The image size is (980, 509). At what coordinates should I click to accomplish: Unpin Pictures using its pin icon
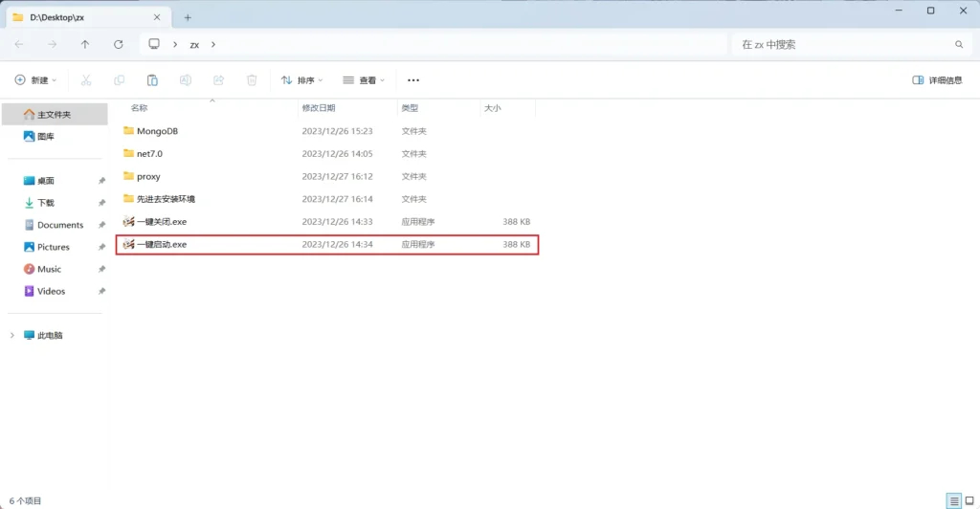tap(101, 247)
